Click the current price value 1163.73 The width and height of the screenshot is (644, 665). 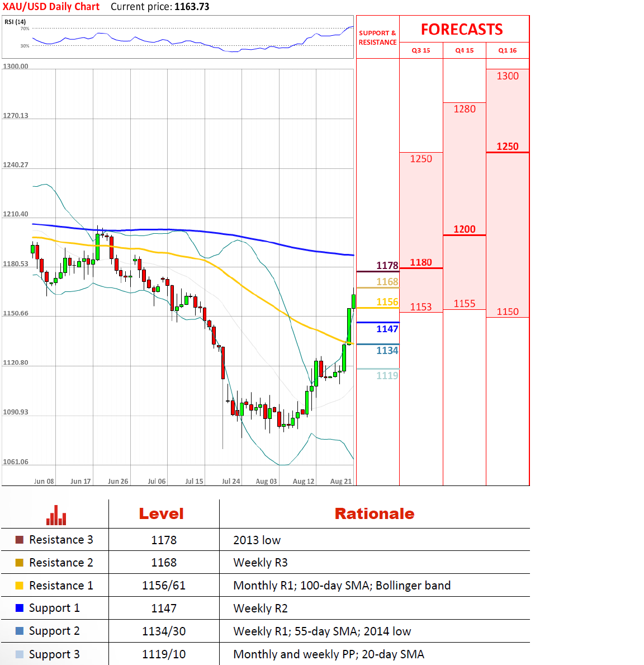tap(192, 7)
